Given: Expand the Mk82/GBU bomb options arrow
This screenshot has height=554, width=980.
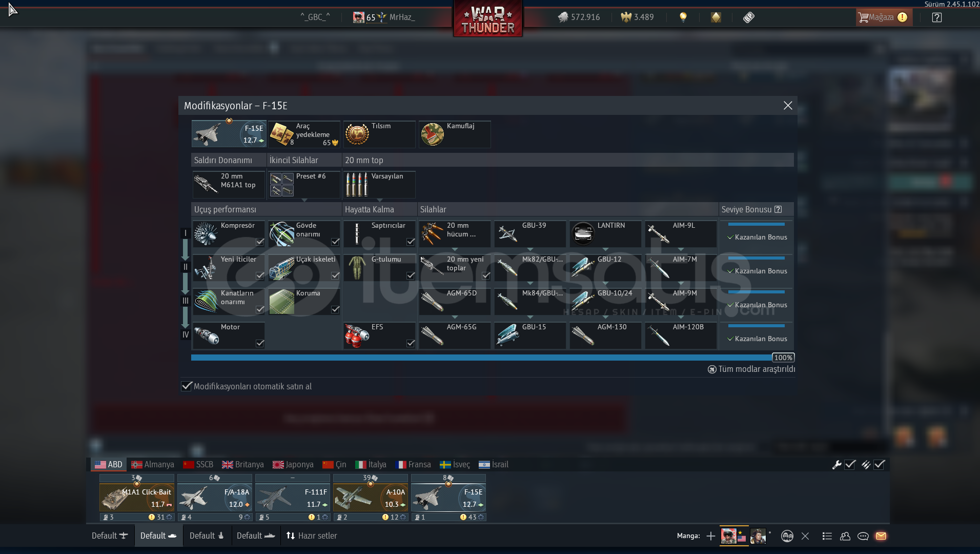Looking at the screenshot, I should click(530, 283).
